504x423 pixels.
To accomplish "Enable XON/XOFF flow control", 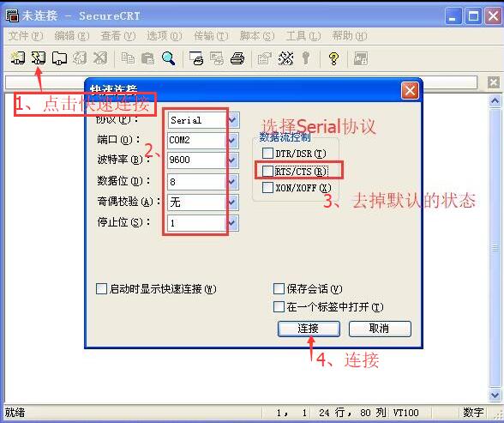I will (267, 187).
